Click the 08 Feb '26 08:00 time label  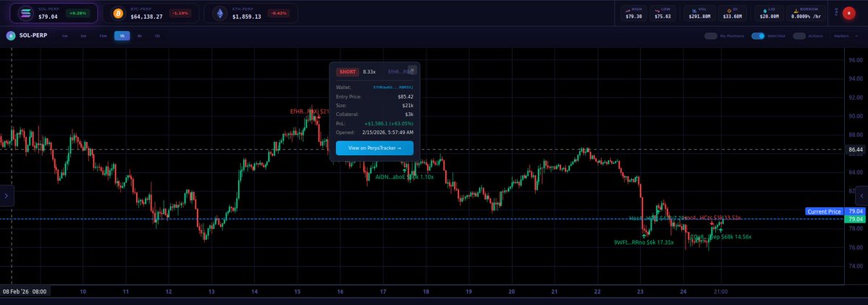pos(25,291)
